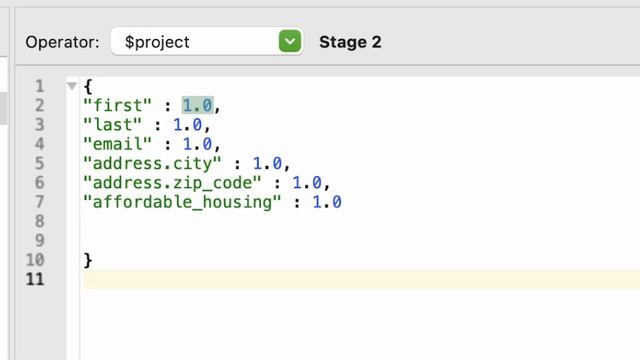Image resolution: width=640 pixels, height=360 pixels.
Task: Click the "address.city" key
Action: pos(152,163)
